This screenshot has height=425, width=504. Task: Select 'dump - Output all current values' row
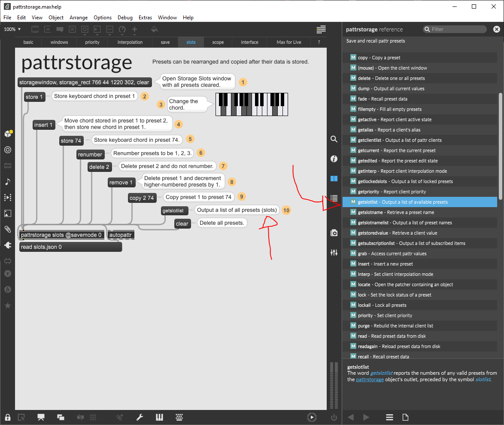click(x=420, y=89)
